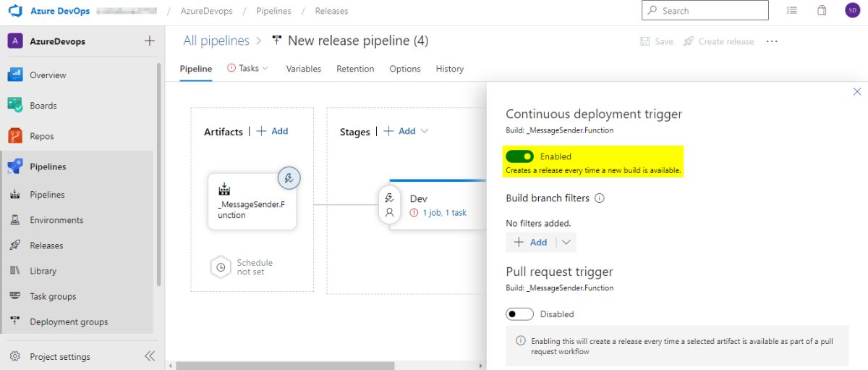Open Overview in the sidebar

[48, 75]
